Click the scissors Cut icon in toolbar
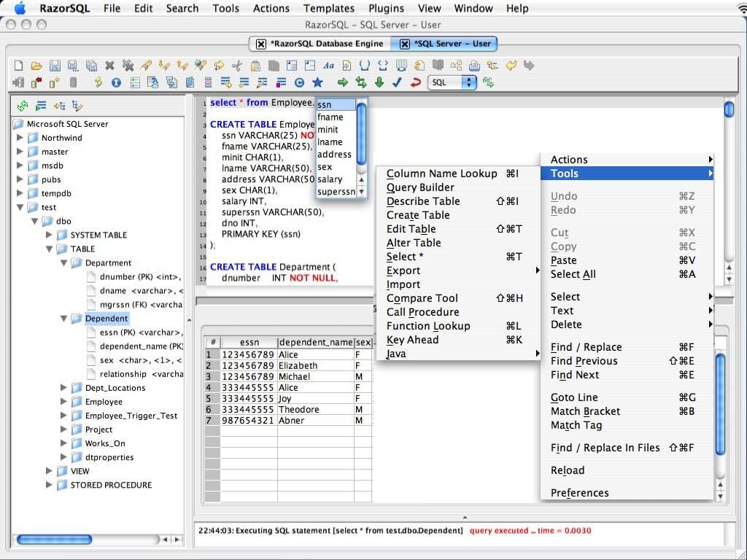The height and width of the screenshot is (560, 747). [x=237, y=65]
